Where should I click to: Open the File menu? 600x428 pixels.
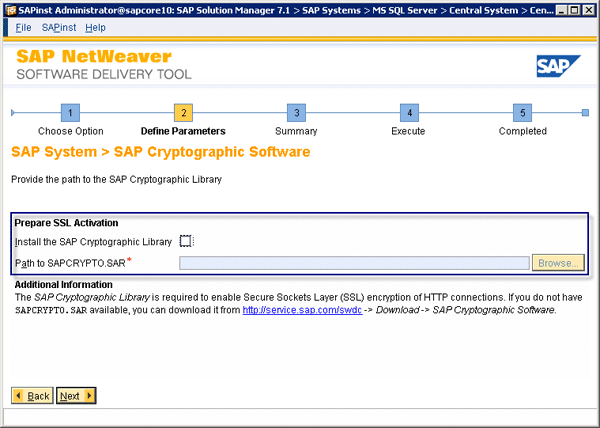[x=23, y=28]
